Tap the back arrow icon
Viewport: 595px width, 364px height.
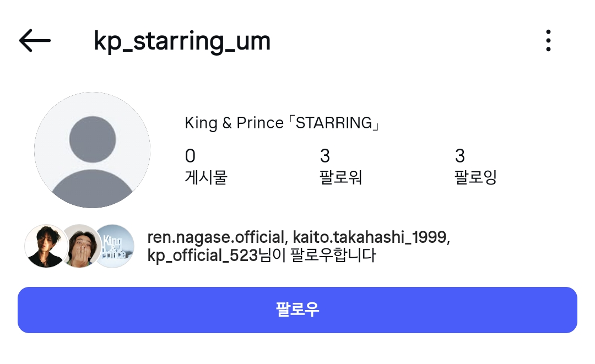[x=35, y=41]
